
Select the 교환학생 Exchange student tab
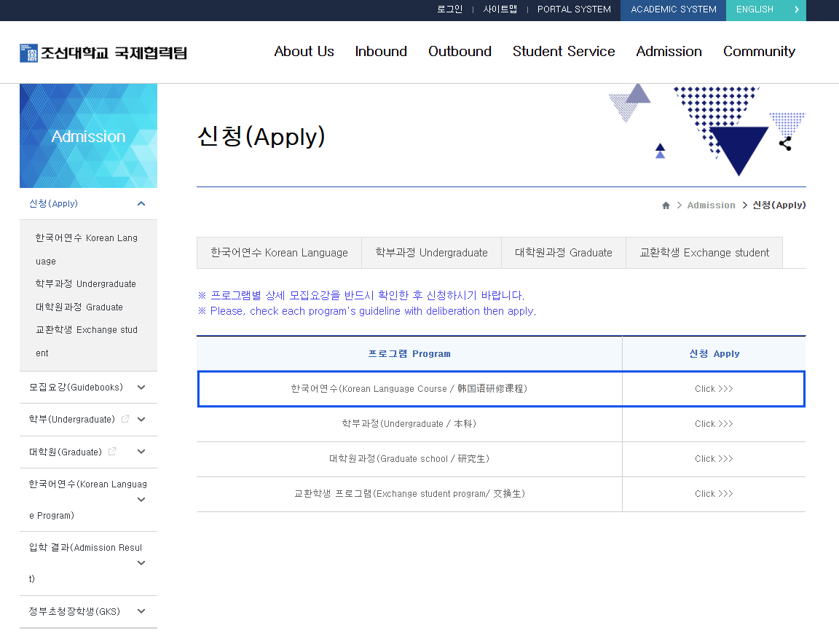[704, 253]
